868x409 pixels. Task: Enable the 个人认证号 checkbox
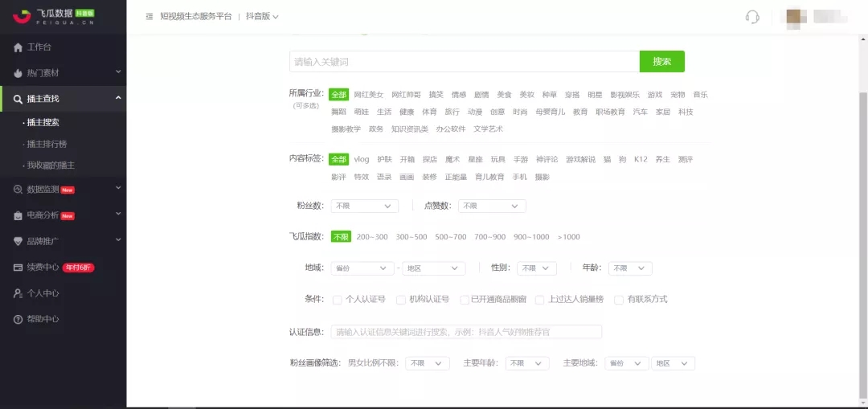point(338,300)
